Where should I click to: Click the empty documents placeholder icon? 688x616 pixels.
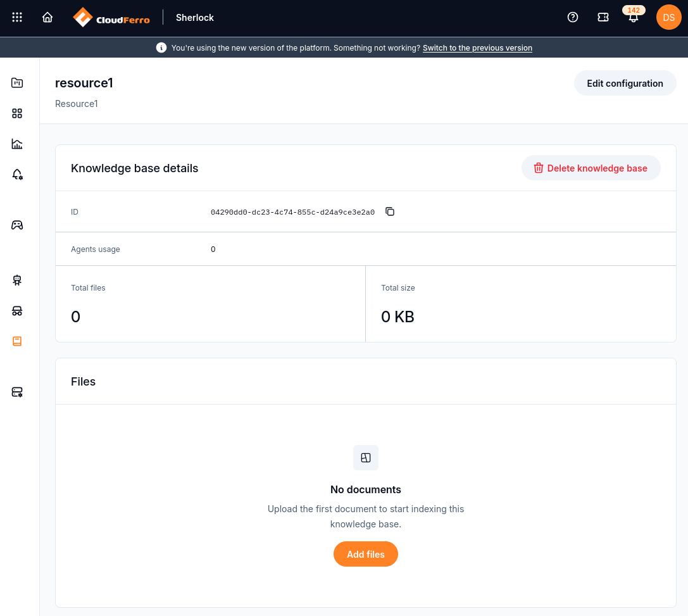366,458
